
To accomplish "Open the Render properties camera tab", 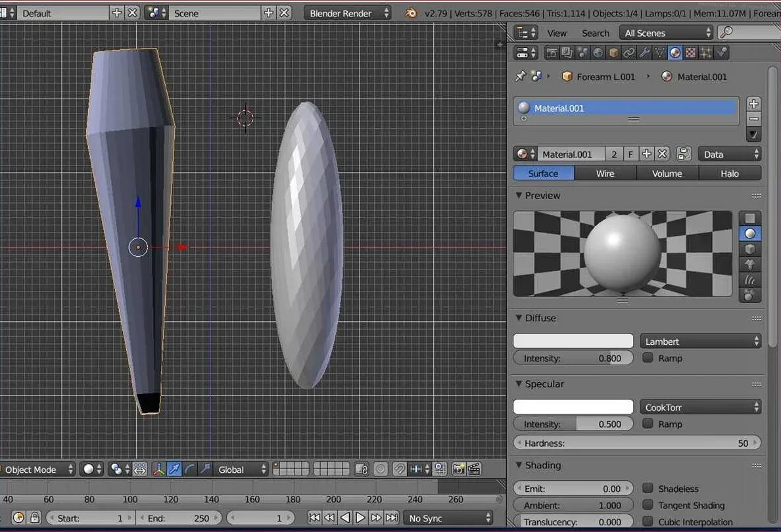I will pos(552,53).
